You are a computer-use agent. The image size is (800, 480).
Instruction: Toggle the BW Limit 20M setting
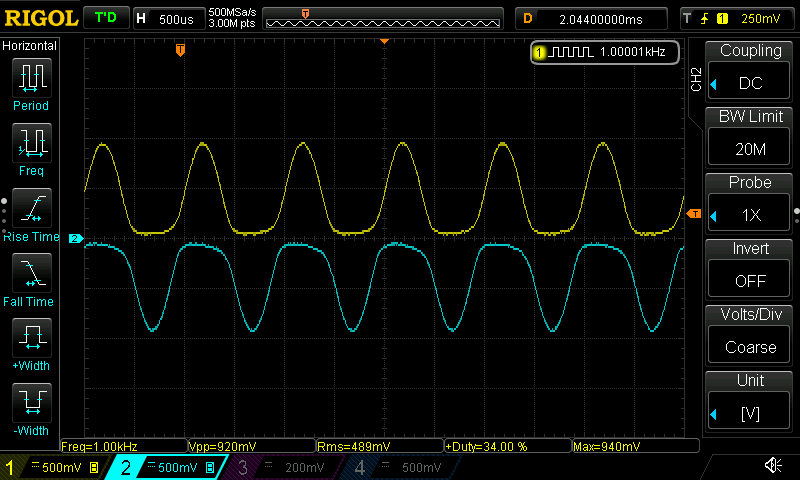(x=749, y=148)
